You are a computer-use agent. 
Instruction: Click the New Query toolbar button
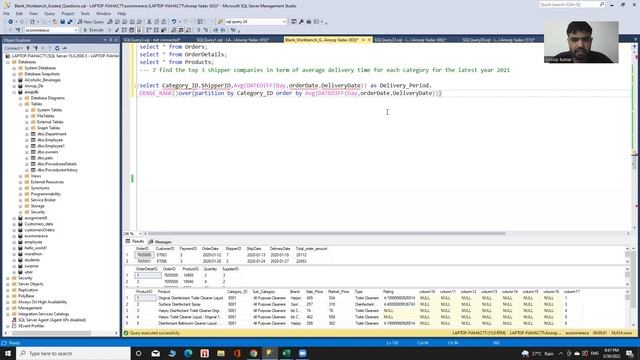[x=91, y=22]
